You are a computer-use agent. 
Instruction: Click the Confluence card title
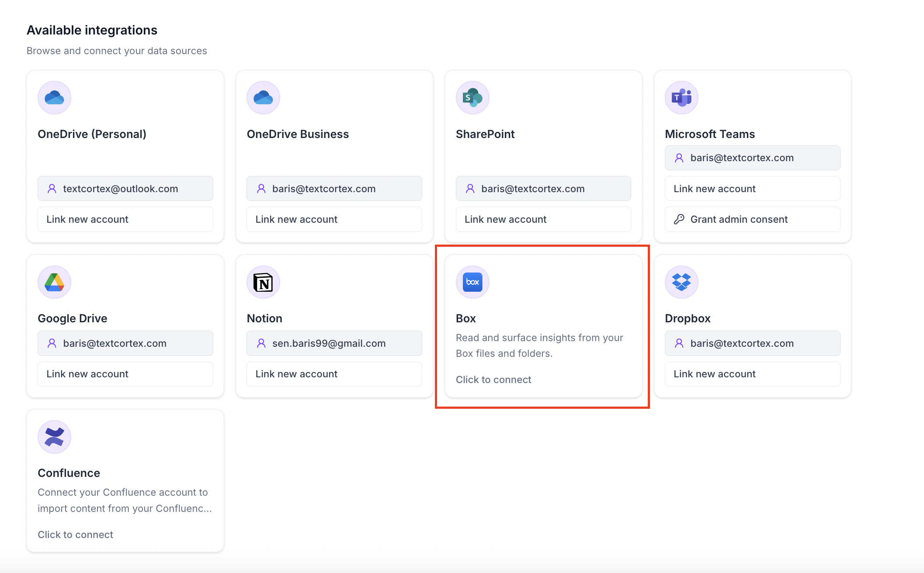(x=69, y=473)
